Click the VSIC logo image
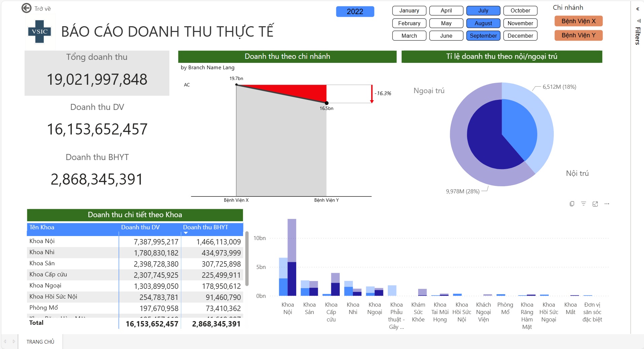Screen dimensions: 644x349 (40, 32)
